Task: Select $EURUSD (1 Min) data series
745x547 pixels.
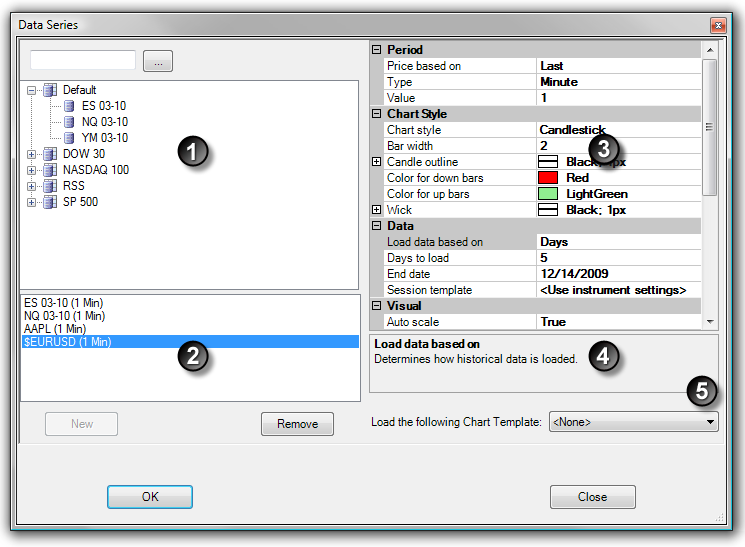Action: coord(68,342)
